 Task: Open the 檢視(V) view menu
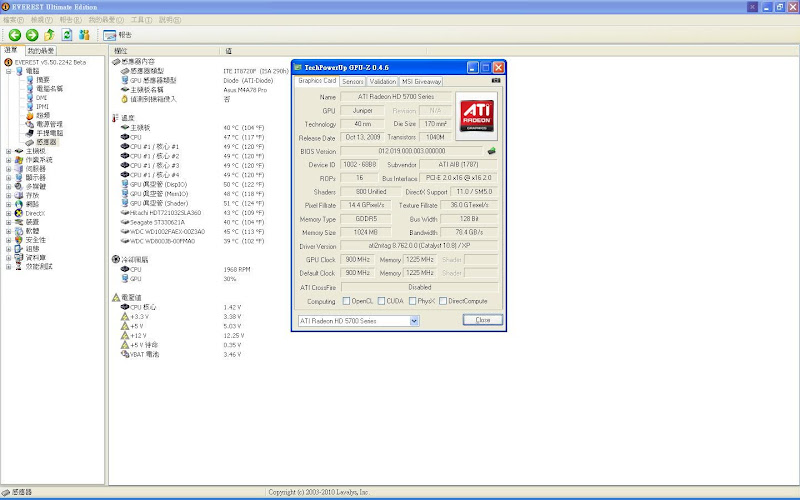(41, 20)
